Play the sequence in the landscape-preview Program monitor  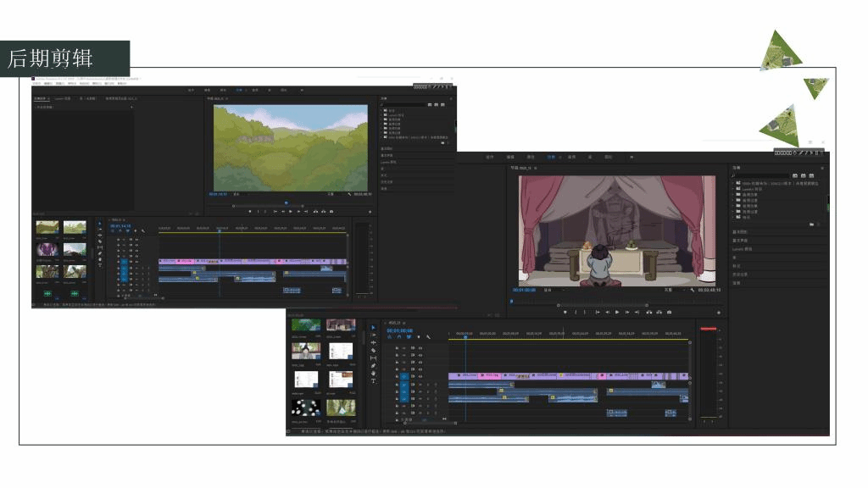[291, 212]
